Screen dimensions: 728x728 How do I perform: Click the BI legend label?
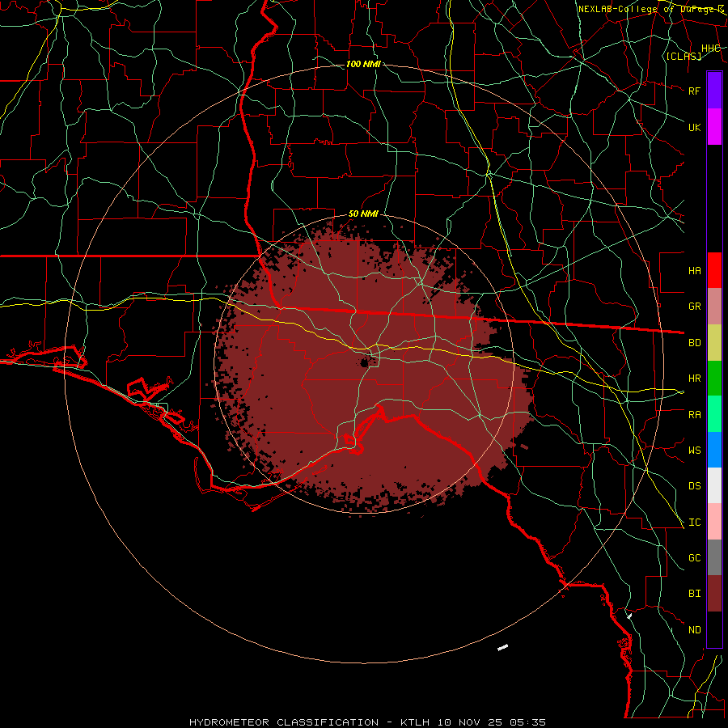694,594
